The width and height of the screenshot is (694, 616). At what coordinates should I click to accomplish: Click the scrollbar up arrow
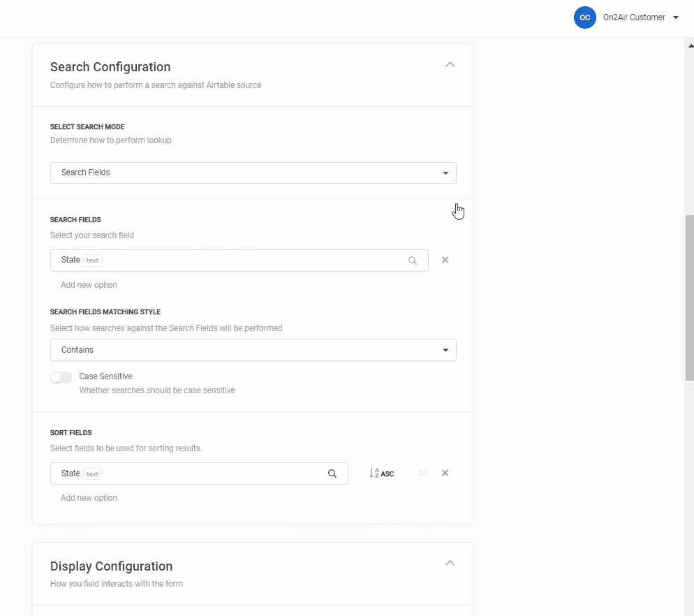(x=689, y=45)
